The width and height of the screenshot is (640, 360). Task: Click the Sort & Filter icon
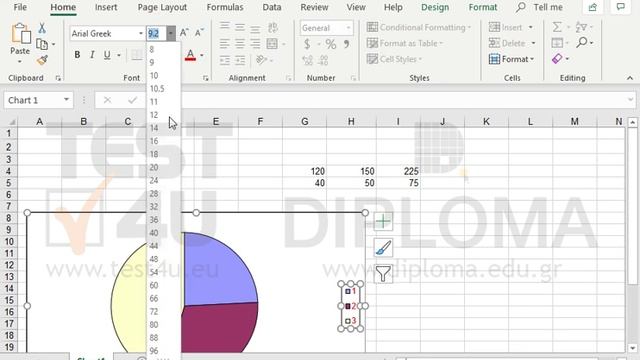(x=581, y=27)
